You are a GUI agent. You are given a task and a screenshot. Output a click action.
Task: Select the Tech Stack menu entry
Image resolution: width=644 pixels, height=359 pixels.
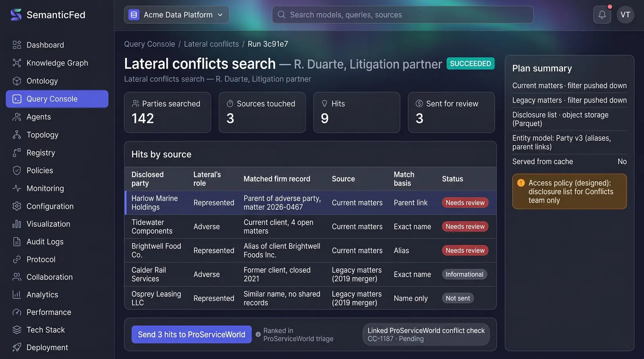pos(57,330)
